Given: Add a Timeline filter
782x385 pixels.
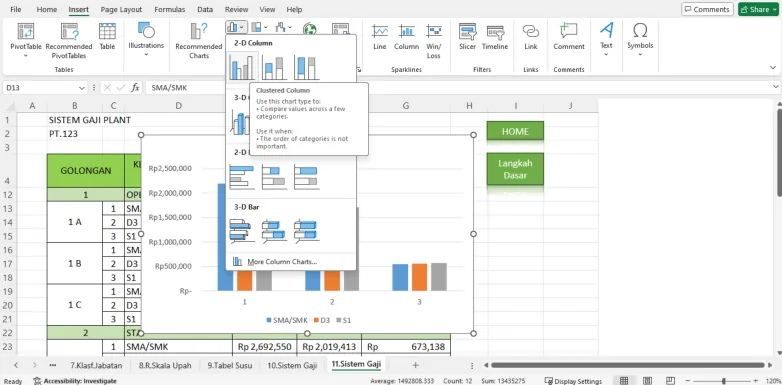Looking at the screenshot, I should pos(495,36).
